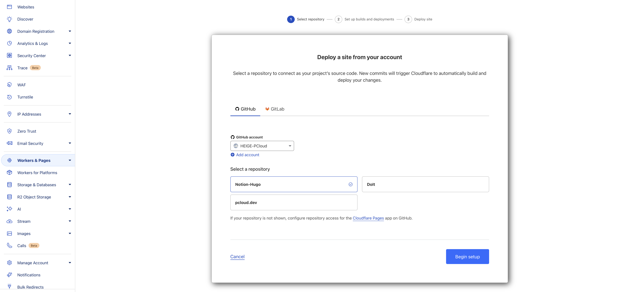Click the Stream cloud icon
The width and height of the screenshot is (644, 292).
coord(9,221)
